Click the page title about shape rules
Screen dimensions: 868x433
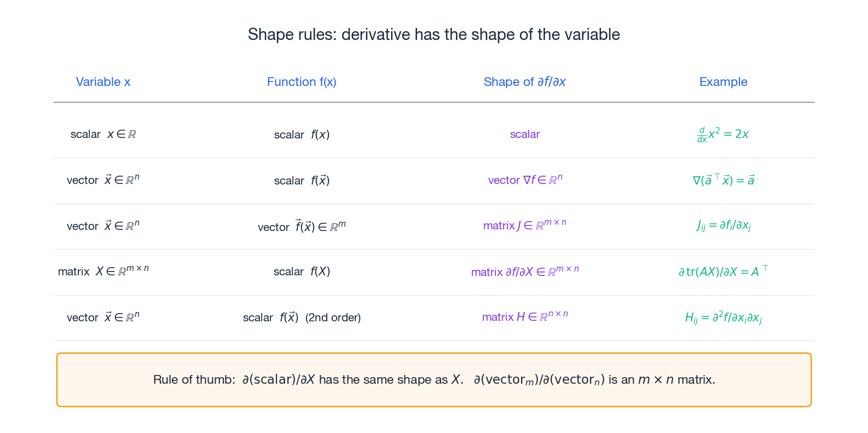[x=434, y=34]
